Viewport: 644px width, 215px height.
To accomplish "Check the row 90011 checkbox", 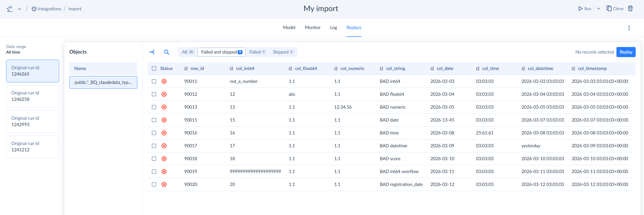I will 154,81.
